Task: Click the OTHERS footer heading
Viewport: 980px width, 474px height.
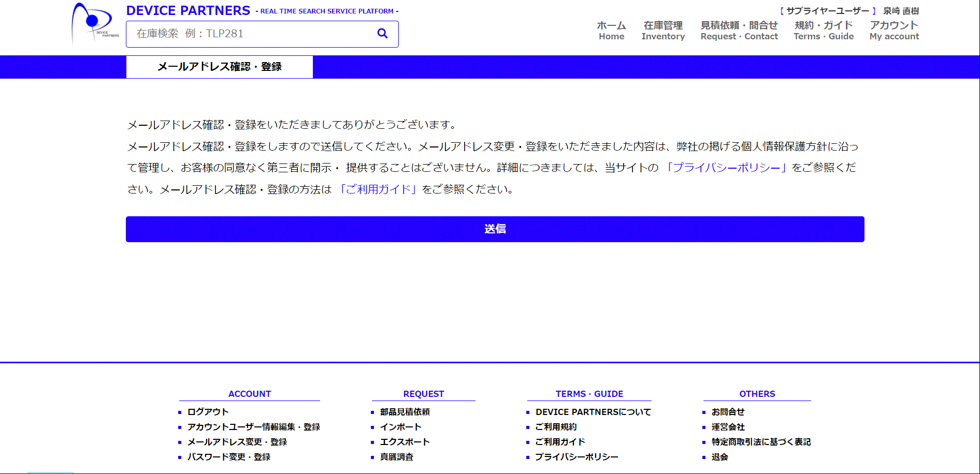Action: pos(757,394)
